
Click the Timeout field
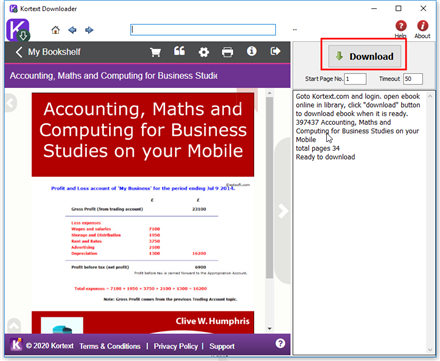(413, 79)
